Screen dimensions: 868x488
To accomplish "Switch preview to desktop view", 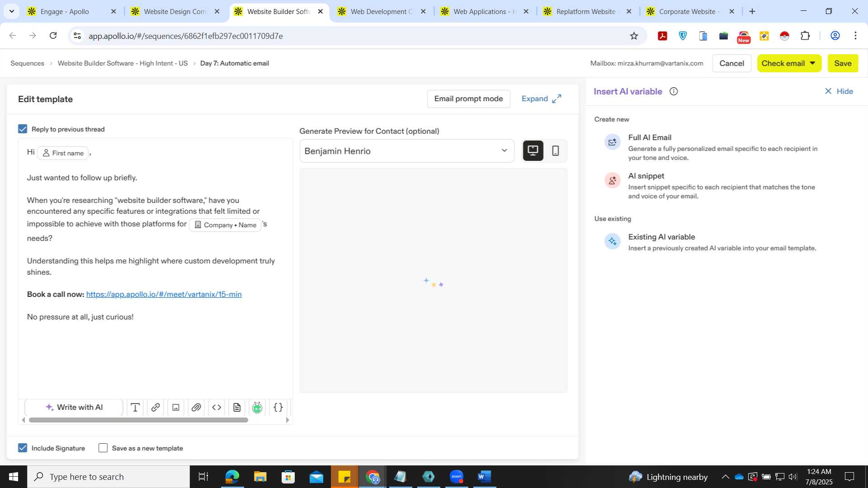I will point(533,151).
